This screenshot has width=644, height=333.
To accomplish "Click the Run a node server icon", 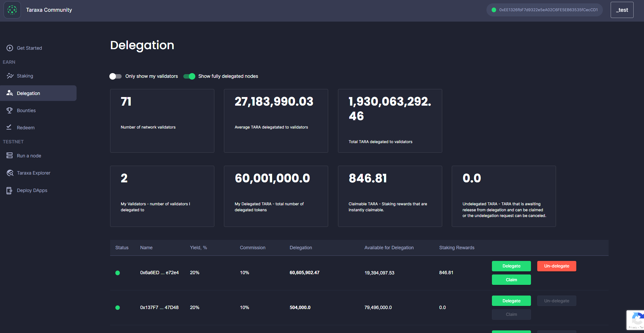I will tap(10, 156).
